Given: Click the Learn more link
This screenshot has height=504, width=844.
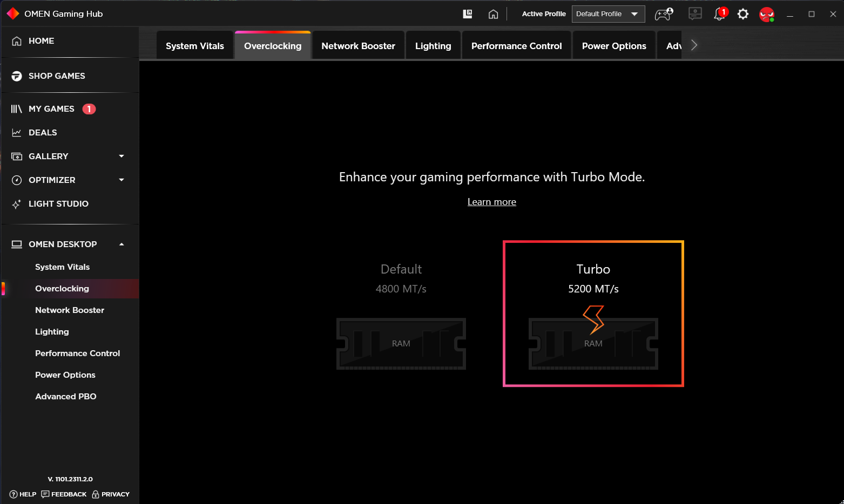Looking at the screenshot, I should pyautogui.click(x=492, y=202).
